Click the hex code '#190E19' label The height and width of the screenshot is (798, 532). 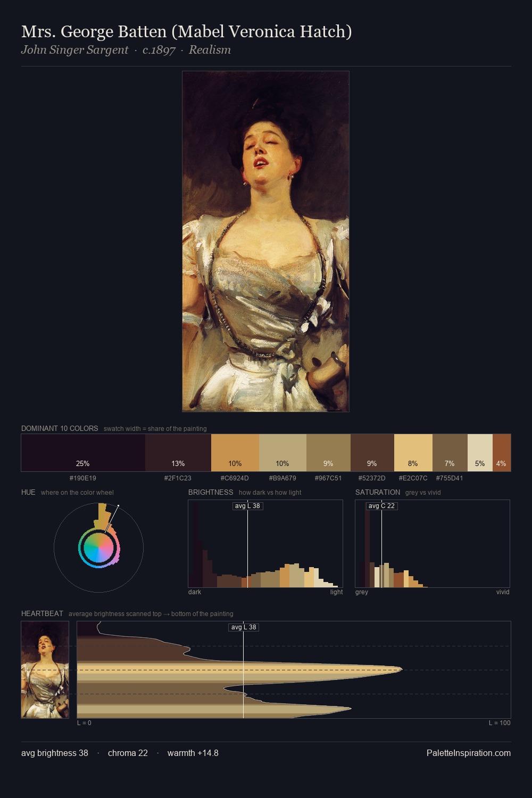pos(83,478)
